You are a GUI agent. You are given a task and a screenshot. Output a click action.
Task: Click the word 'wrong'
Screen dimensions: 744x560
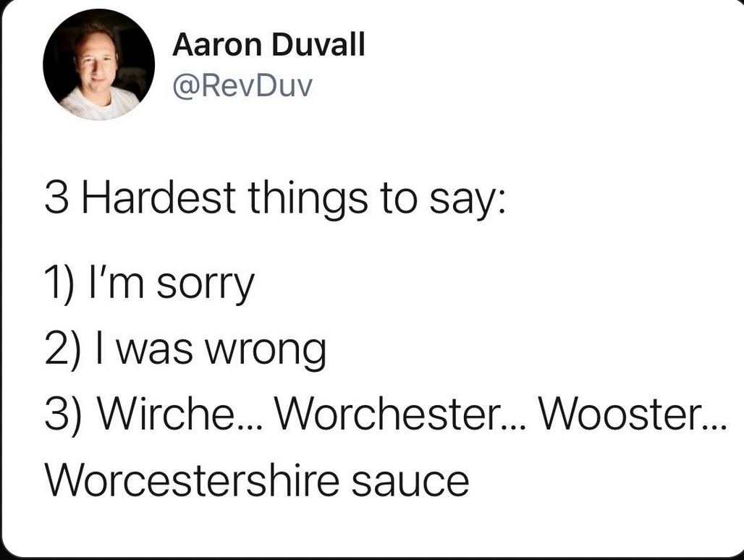click(x=266, y=353)
